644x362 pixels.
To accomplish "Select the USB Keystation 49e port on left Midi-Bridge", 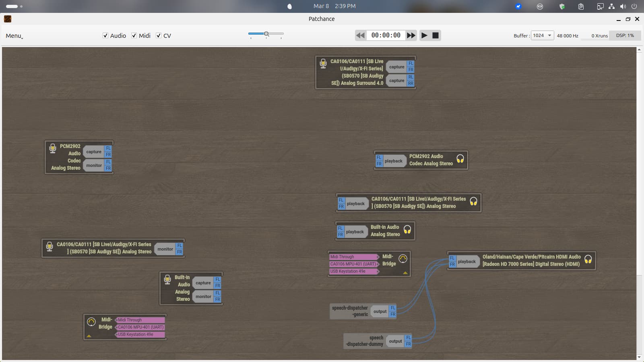I will (140, 335).
